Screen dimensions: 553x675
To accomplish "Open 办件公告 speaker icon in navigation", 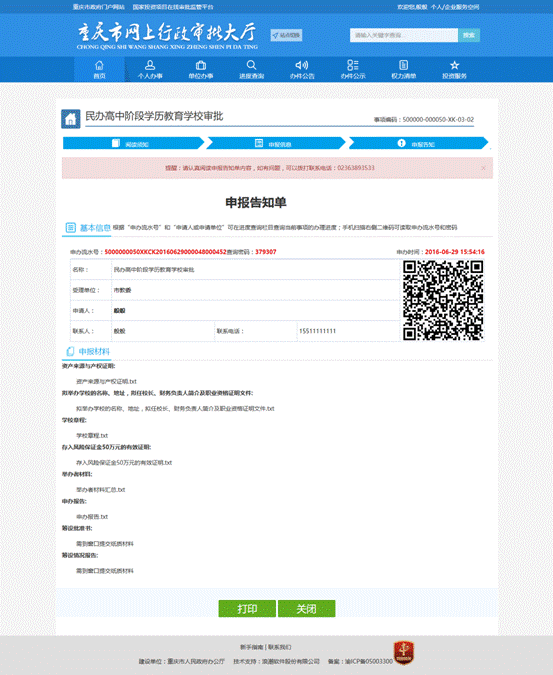I will [302, 65].
